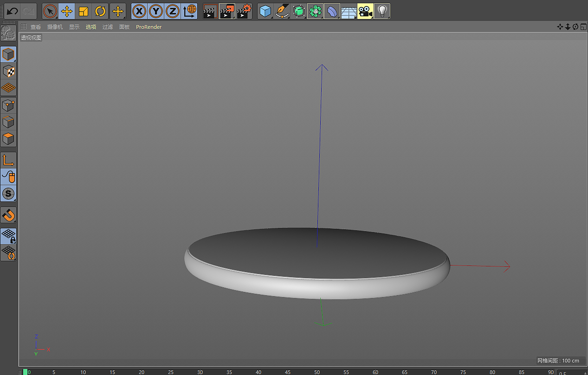The height and width of the screenshot is (375, 588).
Task: Toggle Z axis lock
Action: pos(173,11)
